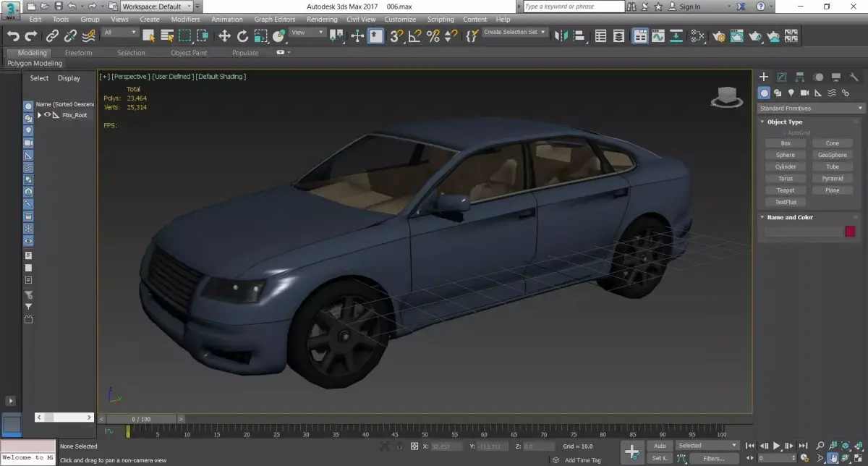Image resolution: width=868 pixels, height=466 pixels.
Task: Toggle Percent Snap
Action: coord(433,36)
